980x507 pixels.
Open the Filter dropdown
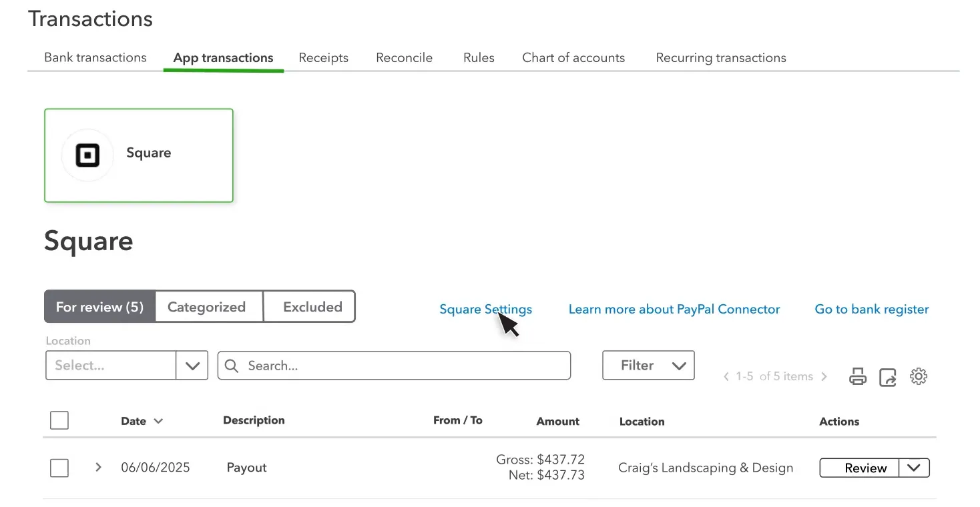click(648, 366)
